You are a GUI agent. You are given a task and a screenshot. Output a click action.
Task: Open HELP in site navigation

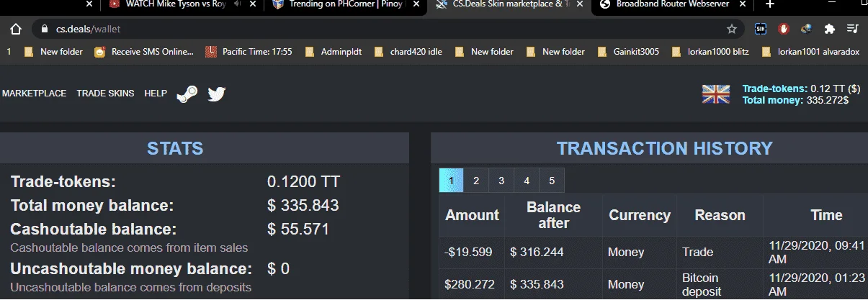(156, 94)
